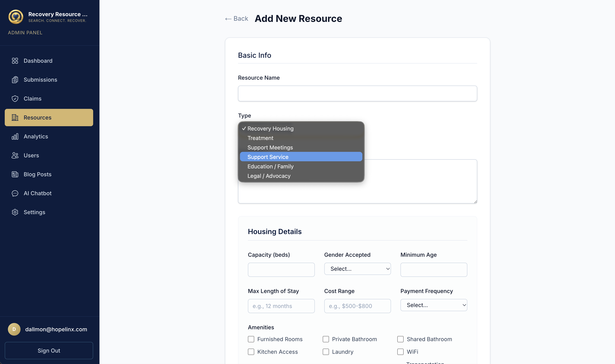The height and width of the screenshot is (364, 615).
Task: Click the Analytics bar chart icon
Action: click(x=15, y=137)
